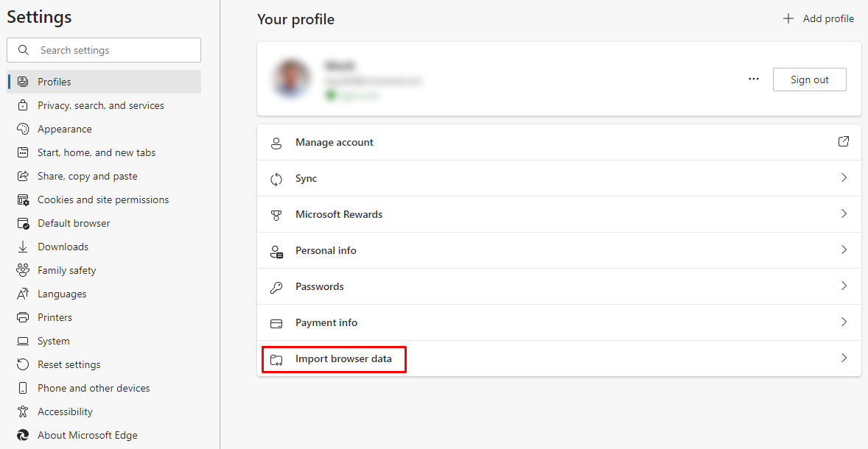Go to Reset settings section
868x449 pixels.
click(69, 364)
